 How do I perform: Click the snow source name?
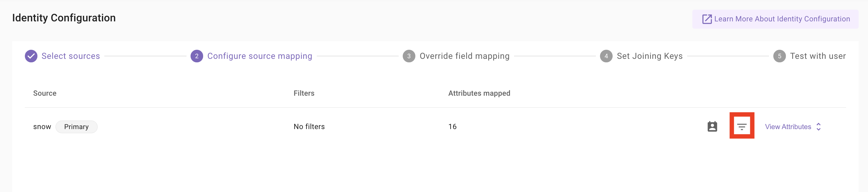pos(42,126)
